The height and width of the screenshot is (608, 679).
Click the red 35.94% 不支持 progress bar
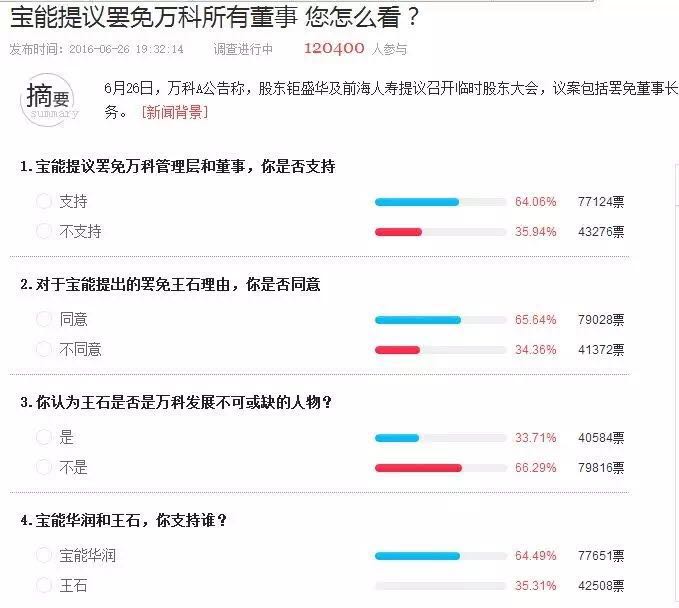point(398,232)
